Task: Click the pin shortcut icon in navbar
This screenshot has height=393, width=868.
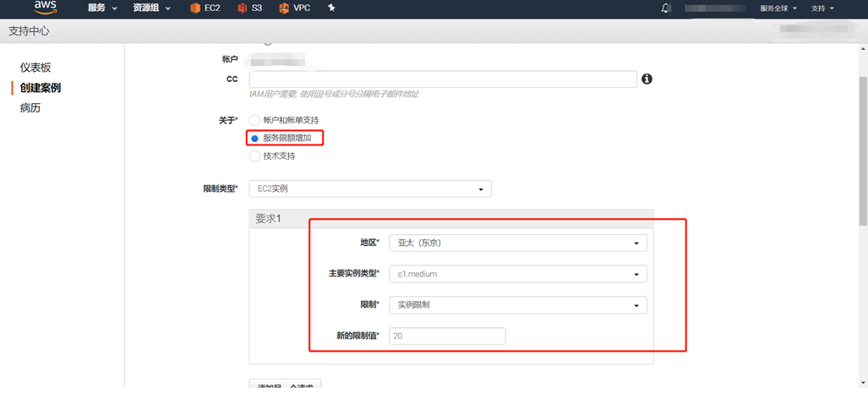Action: (331, 8)
